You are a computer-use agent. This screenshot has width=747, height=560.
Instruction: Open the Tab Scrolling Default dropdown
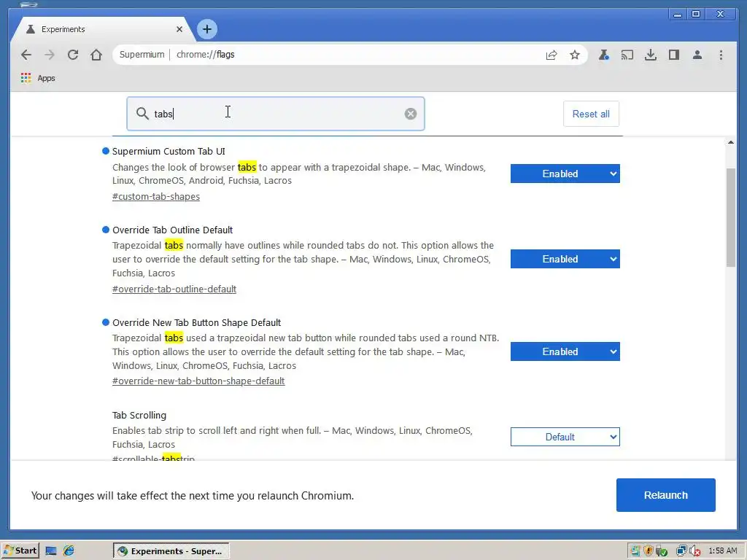point(565,437)
